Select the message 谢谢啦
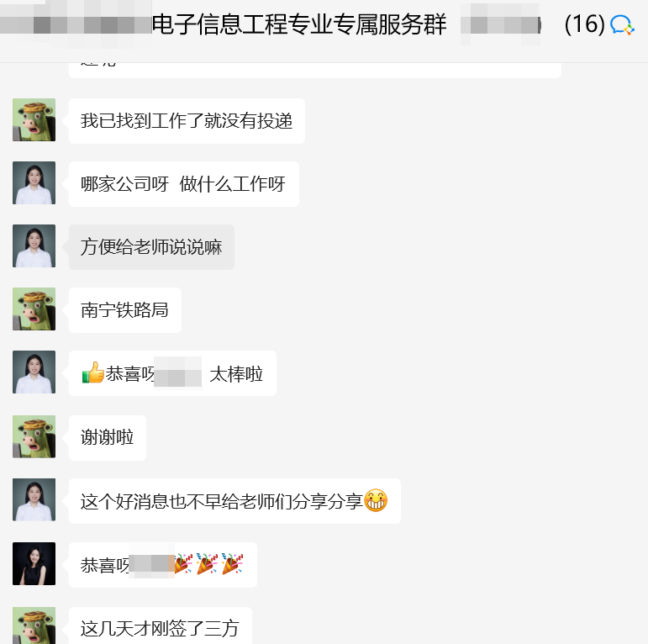 pos(108,438)
